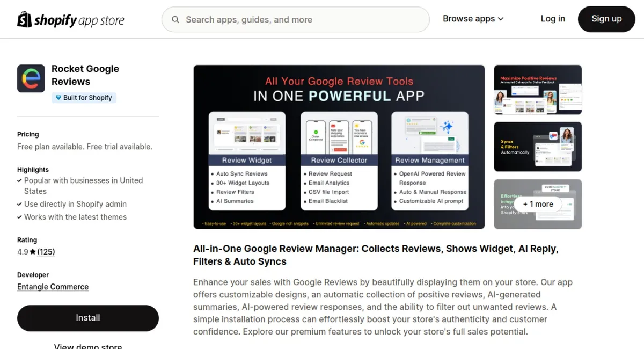644x349 pixels.
Task: Click the checkmark beside Use directly in Shopify admin
Action: pyautogui.click(x=19, y=204)
